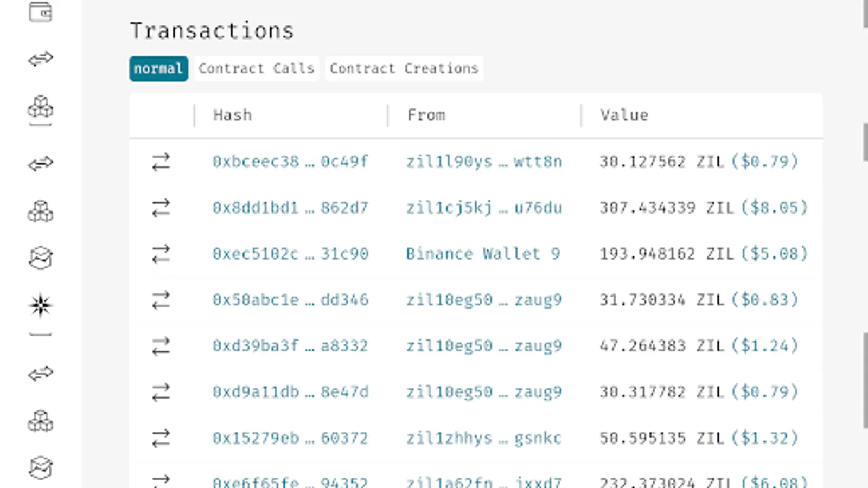Click transfer icon beside hash 0xd39ba3f
The height and width of the screenshot is (488, 868).
pos(161,346)
